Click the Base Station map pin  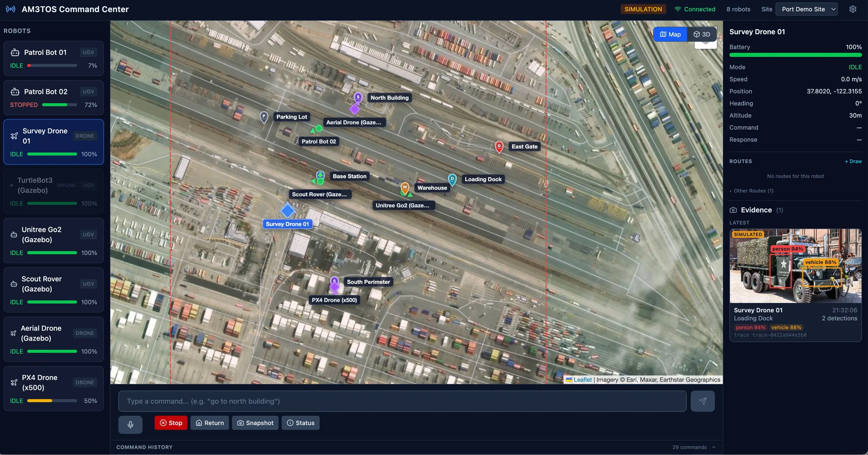coord(320,176)
